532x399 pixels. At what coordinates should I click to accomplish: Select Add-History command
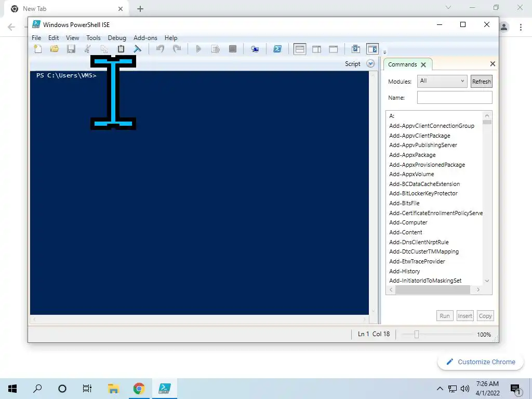click(404, 271)
